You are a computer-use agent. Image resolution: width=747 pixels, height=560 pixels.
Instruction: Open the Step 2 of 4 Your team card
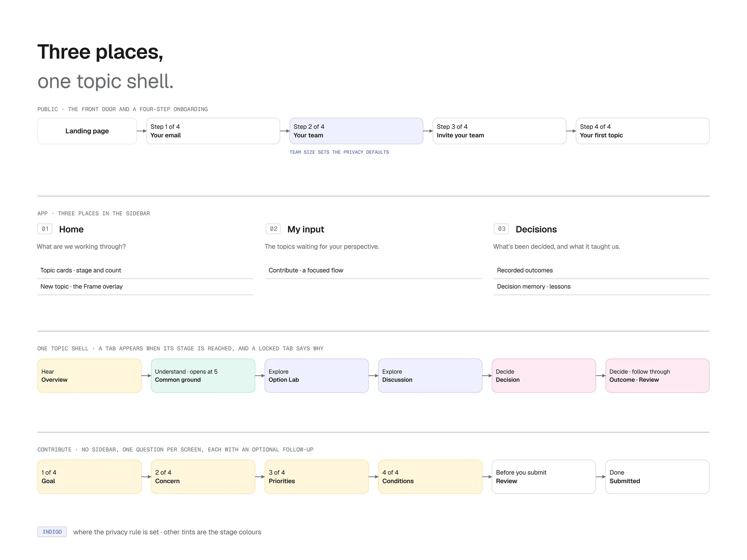(x=356, y=131)
